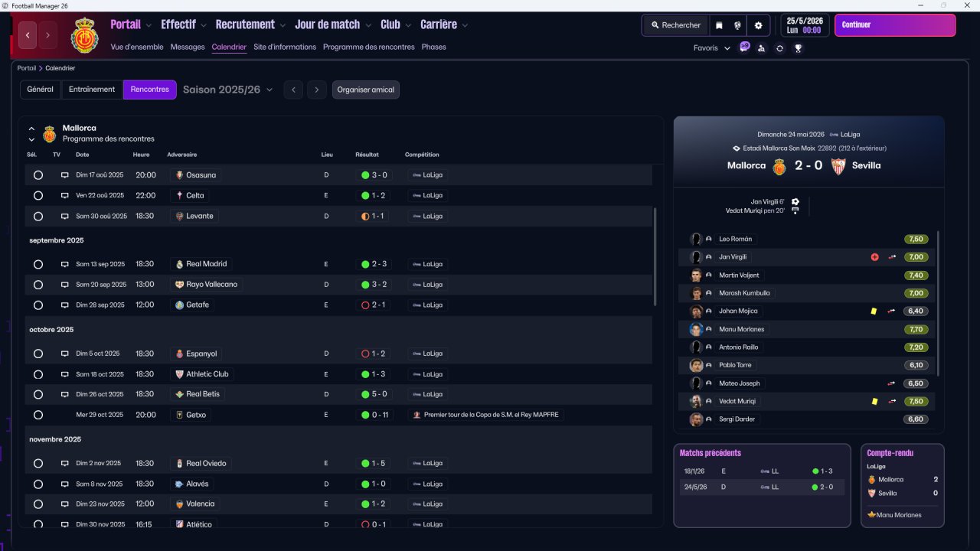The height and width of the screenshot is (551, 980).
Task: Switch to the Entraînement view tab
Action: [x=92, y=90]
